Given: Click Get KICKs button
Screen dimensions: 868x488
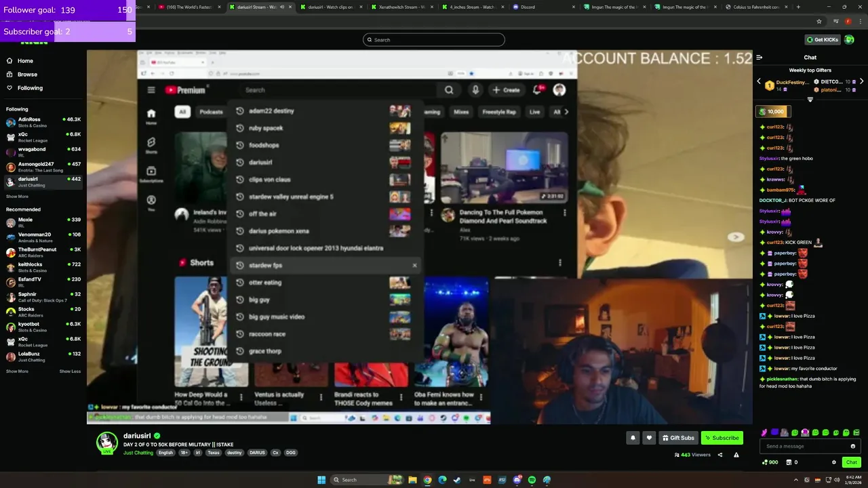Looking at the screenshot, I should pos(822,40).
